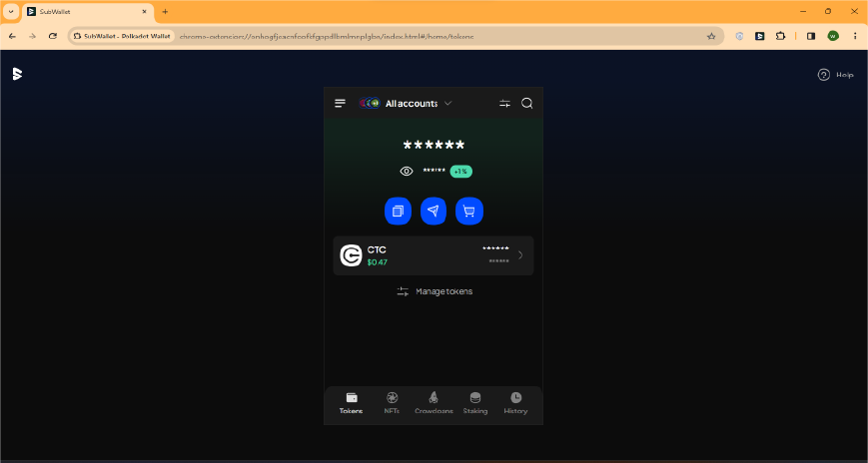This screenshot has height=463, width=868.
Task: Switch to the History tab
Action: click(x=515, y=404)
